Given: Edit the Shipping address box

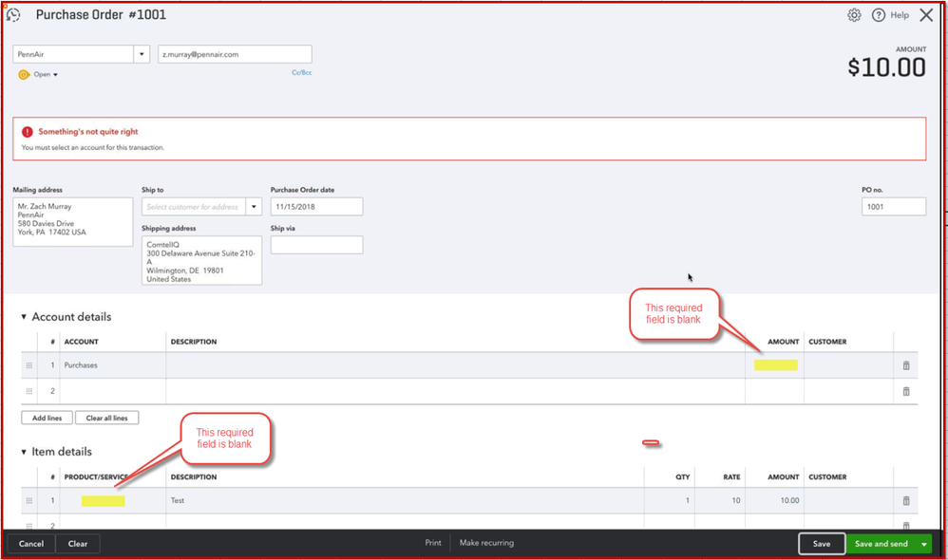Looking at the screenshot, I should tap(202, 260).
